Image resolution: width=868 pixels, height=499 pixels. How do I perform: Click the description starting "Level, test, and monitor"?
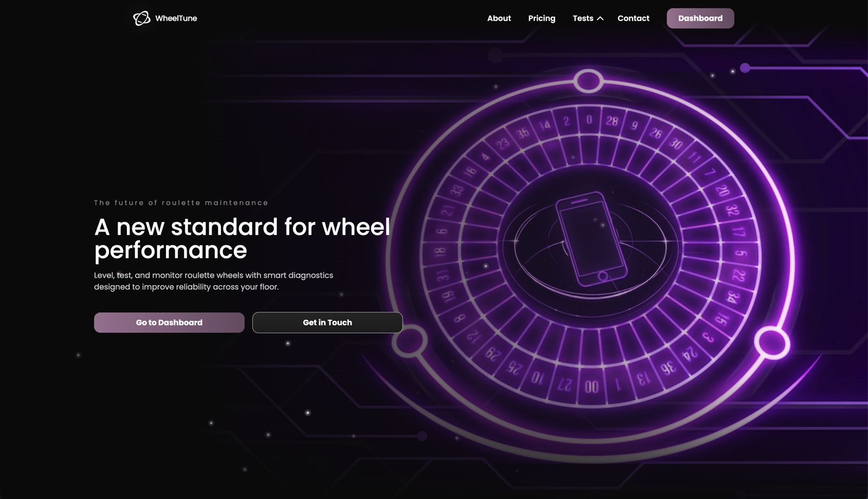point(214,281)
